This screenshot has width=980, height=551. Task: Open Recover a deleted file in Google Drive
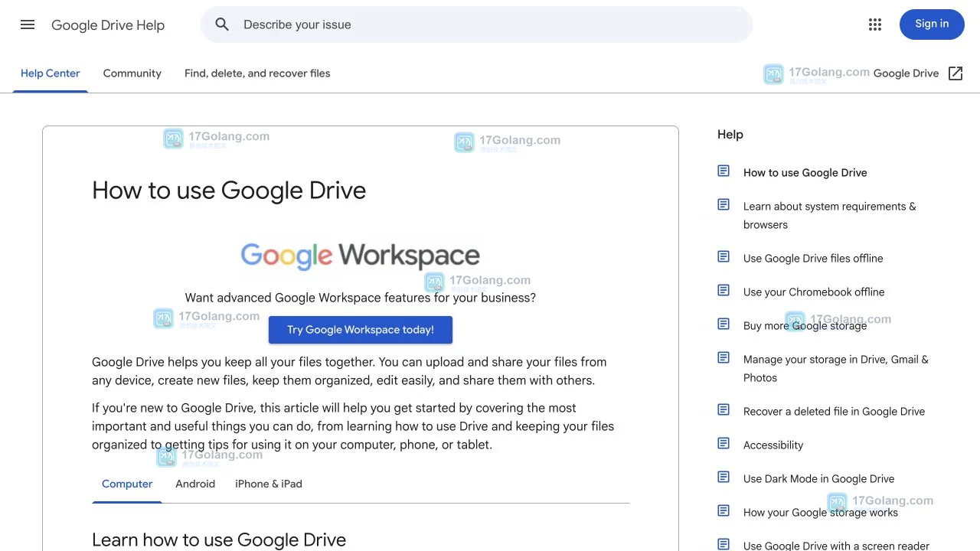tap(835, 412)
